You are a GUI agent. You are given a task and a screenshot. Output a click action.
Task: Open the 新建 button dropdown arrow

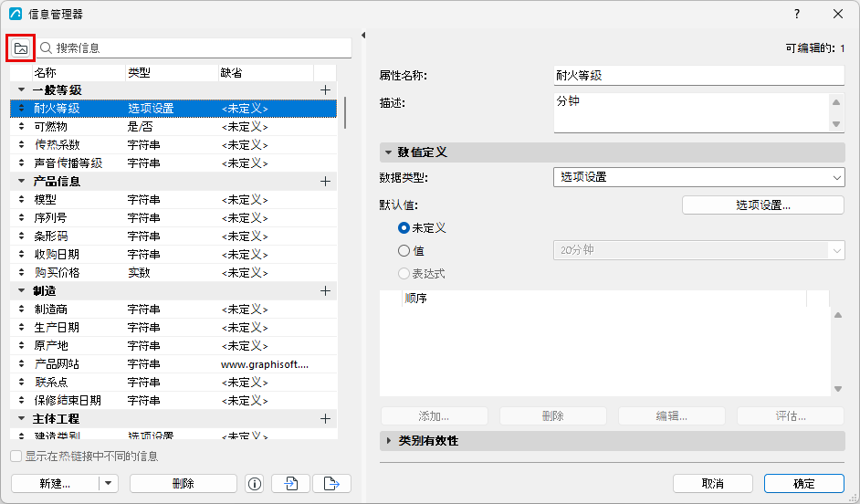click(x=108, y=484)
